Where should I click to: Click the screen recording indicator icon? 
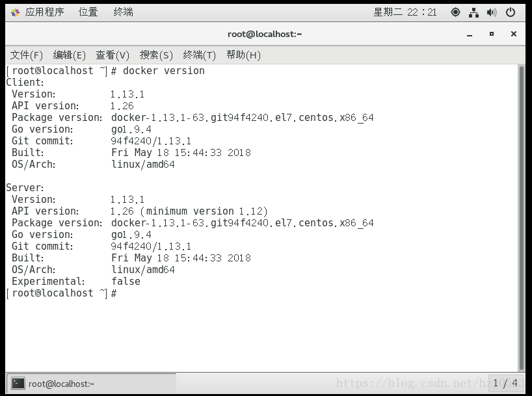tap(455, 12)
